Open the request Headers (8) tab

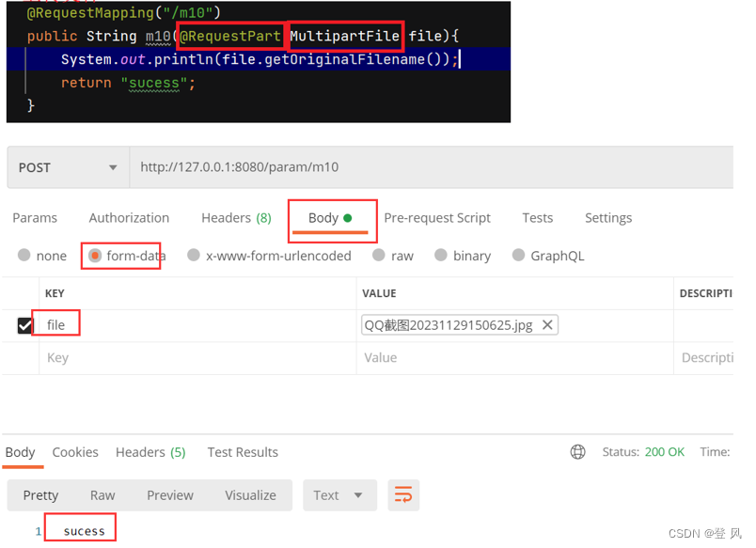click(236, 218)
